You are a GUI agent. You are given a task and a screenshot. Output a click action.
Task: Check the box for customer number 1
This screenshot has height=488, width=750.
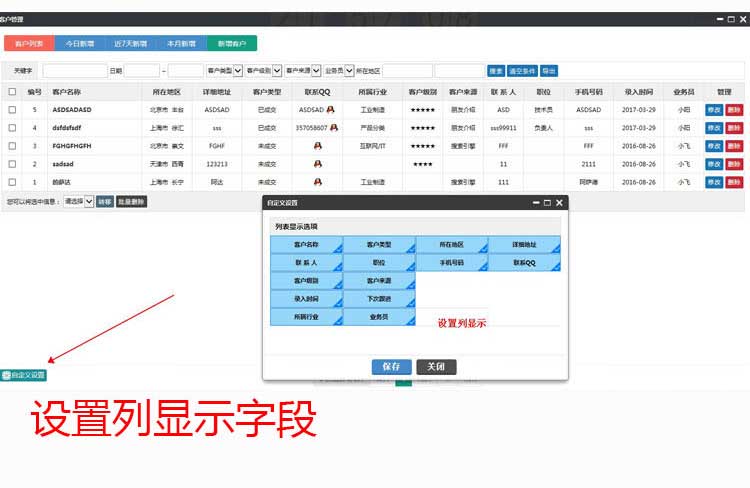12,182
